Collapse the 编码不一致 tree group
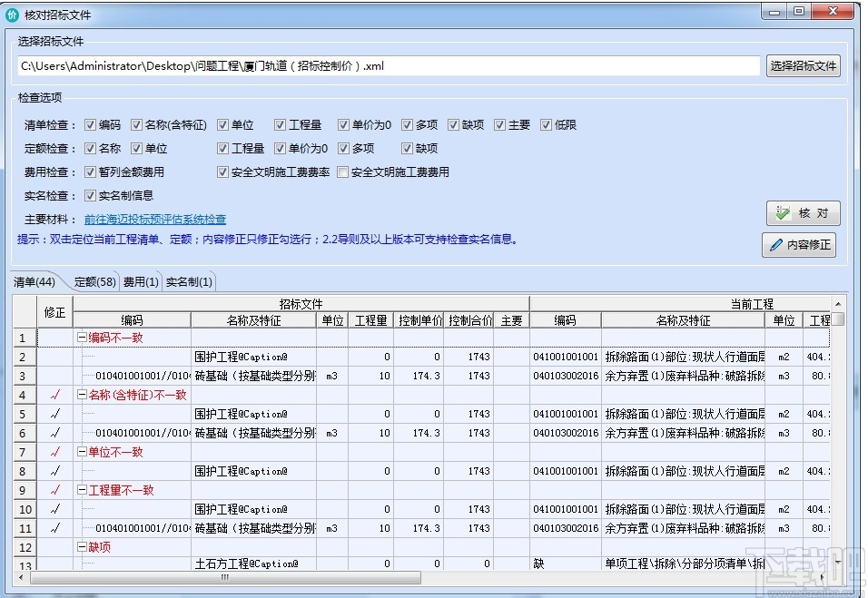Screen dimensions: 868x598 point(81,337)
